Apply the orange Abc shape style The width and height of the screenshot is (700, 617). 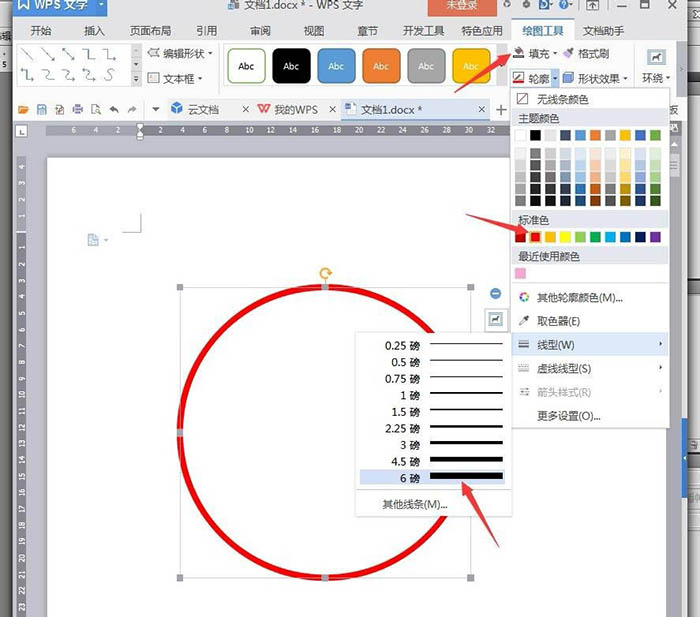[x=381, y=66]
